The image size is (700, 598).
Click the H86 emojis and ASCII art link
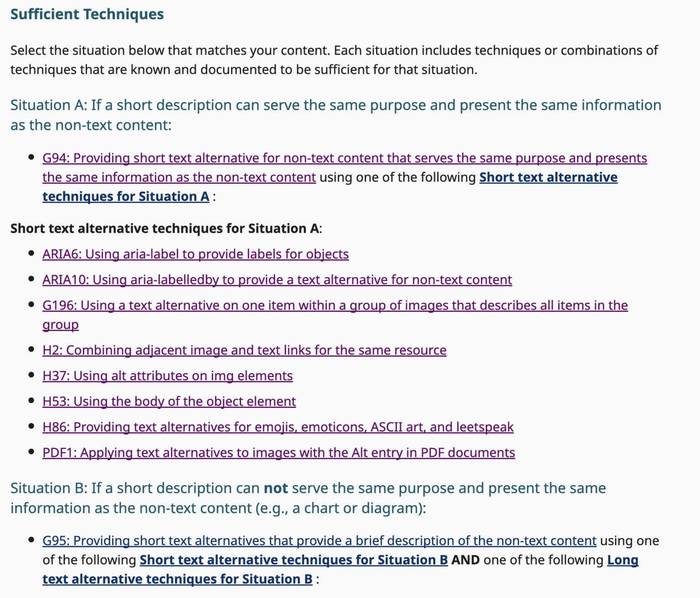click(x=278, y=427)
